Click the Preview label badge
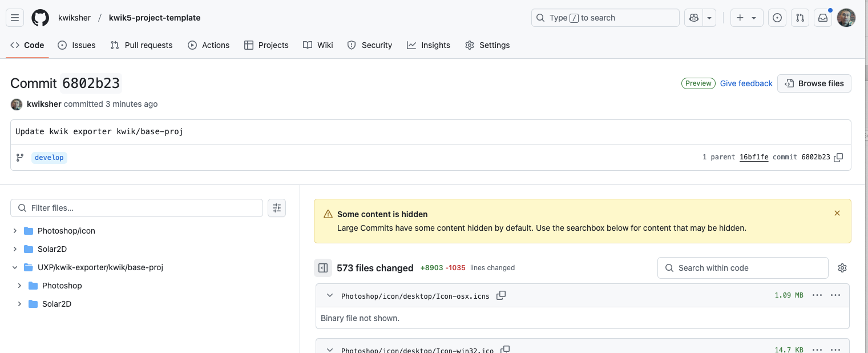868x353 pixels. click(x=699, y=83)
